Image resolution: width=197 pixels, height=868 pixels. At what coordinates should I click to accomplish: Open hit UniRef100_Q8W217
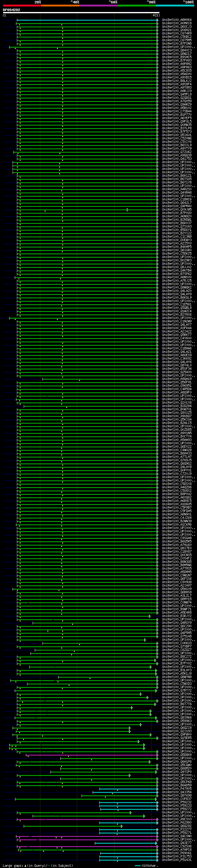point(177,54)
